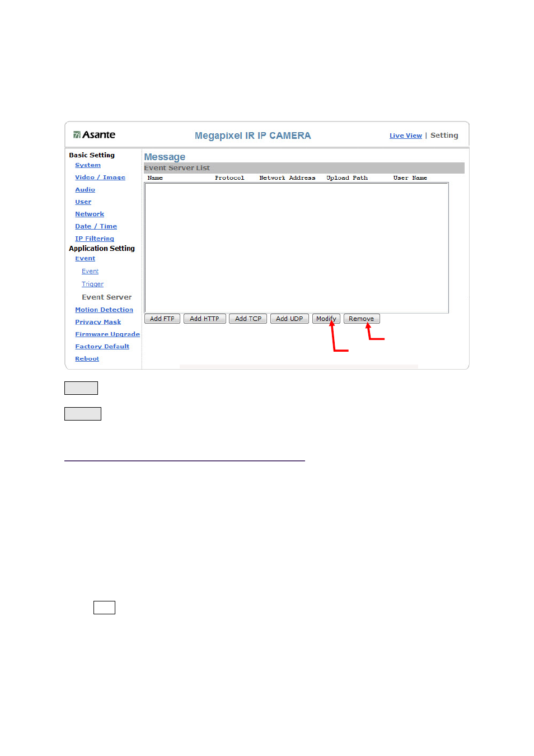Click the Add TCP button
Viewport: 534px width, 756px height.
[x=248, y=319]
